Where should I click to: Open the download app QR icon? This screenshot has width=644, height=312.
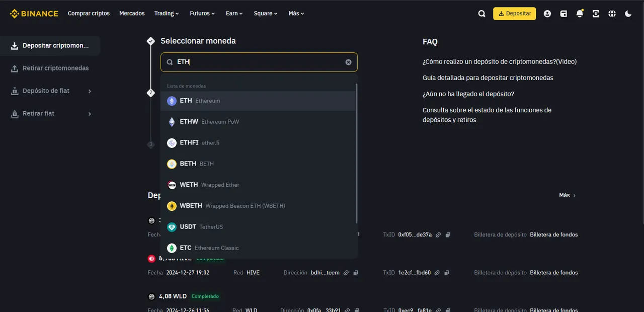(596, 14)
